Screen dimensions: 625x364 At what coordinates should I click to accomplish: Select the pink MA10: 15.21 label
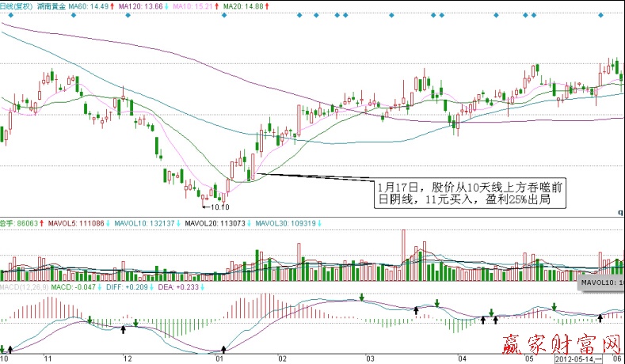point(191,6)
